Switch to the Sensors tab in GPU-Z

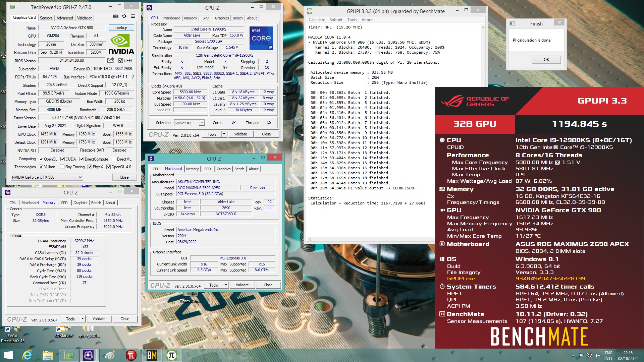46,18
